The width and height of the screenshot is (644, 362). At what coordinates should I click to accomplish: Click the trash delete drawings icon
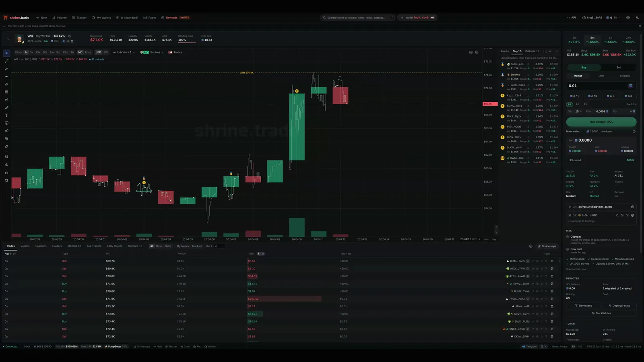[6, 180]
